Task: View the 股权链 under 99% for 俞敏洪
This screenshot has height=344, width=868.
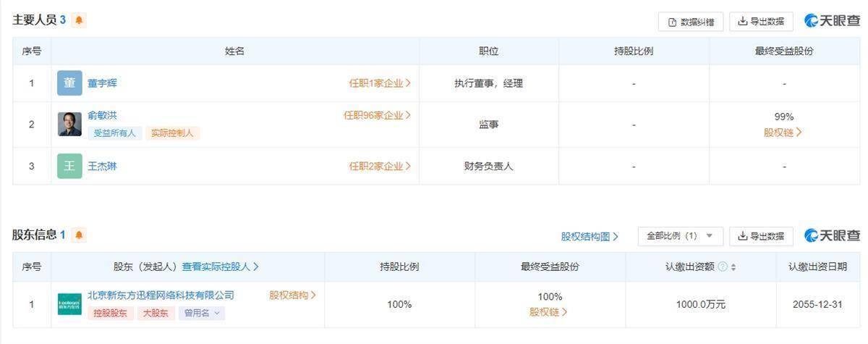Action: (783, 133)
